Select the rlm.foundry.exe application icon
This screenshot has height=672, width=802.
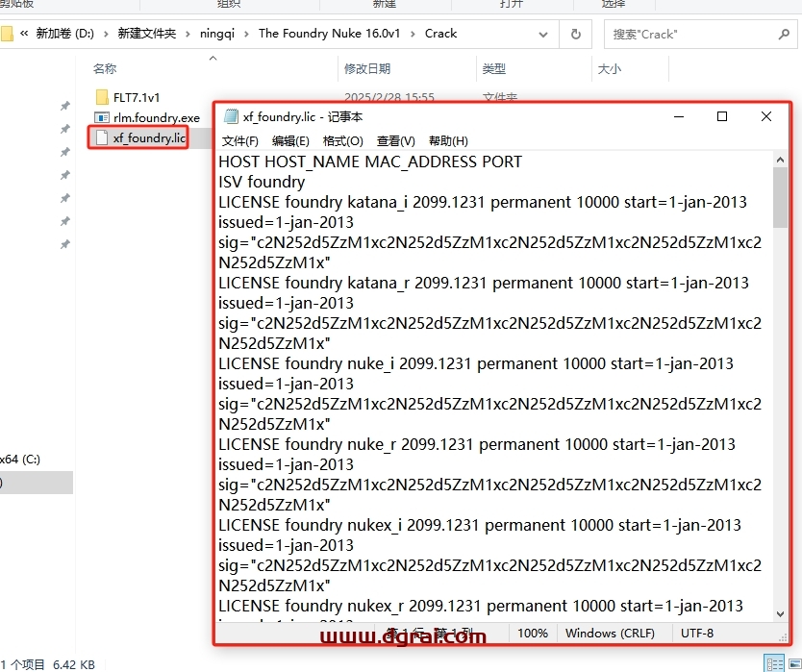tap(102, 117)
